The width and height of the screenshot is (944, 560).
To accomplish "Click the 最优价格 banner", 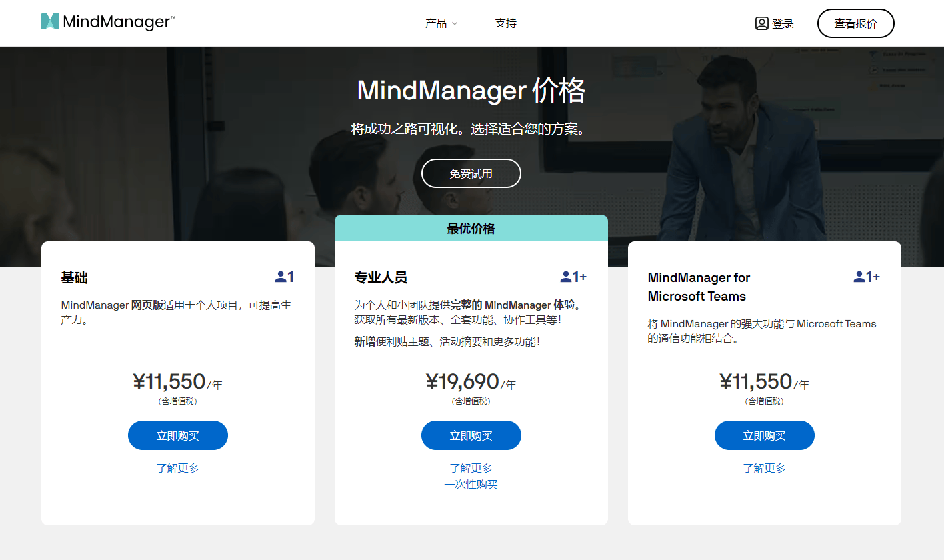I will click(x=471, y=228).
